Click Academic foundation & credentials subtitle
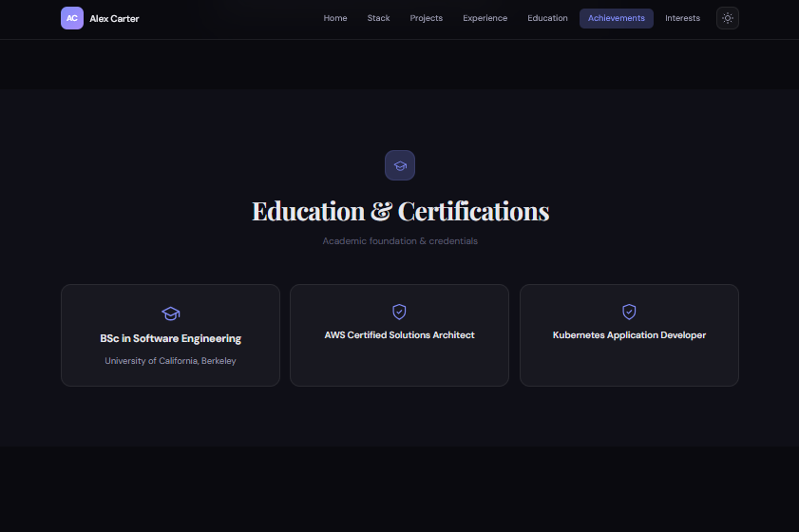Viewport: 799px width, 532px height. click(400, 241)
